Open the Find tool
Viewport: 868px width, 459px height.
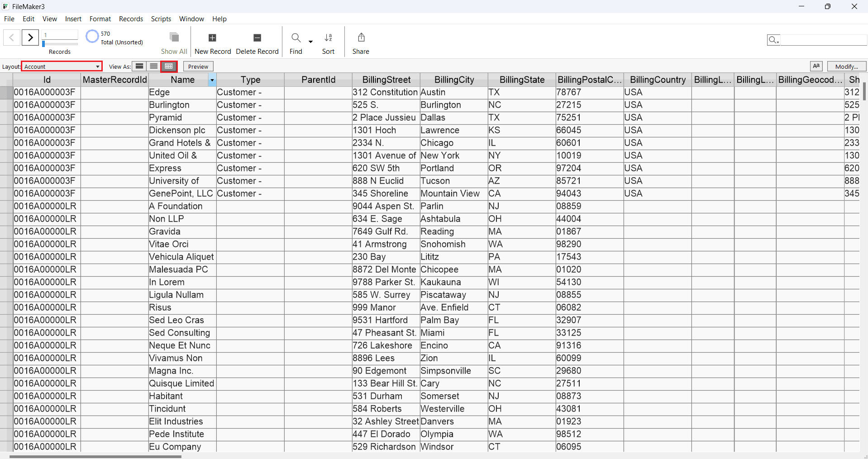296,42
